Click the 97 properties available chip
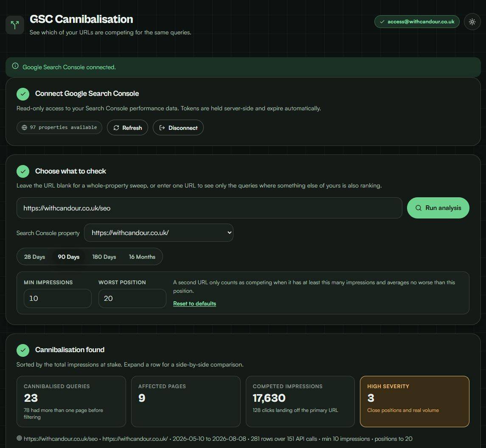The height and width of the screenshot is (448, 486). pos(59,127)
